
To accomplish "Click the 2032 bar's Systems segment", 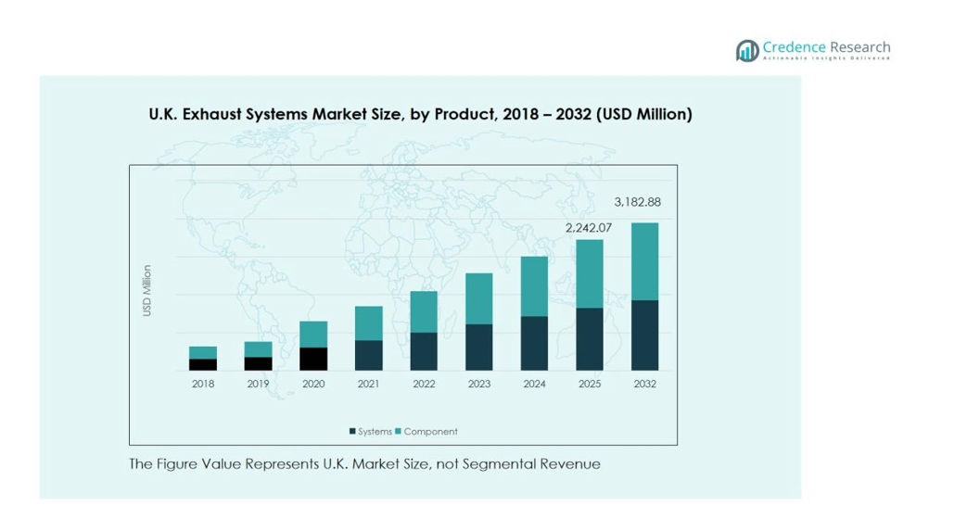I will coord(644,335).
